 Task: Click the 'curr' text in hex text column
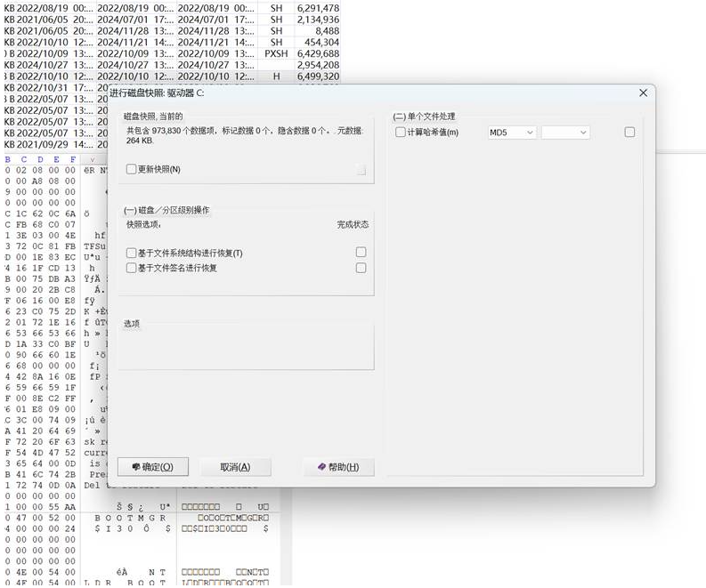[x=95, y=453]
